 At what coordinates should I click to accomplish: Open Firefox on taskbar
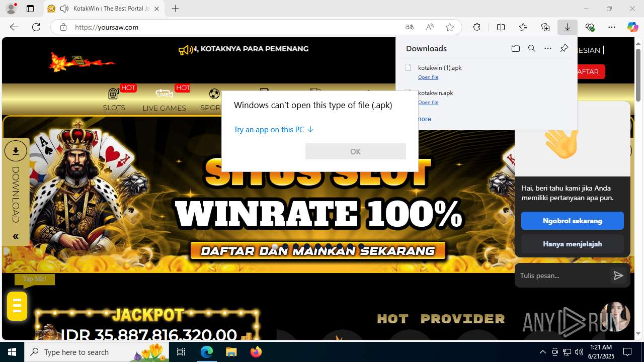tap(256, 352)
